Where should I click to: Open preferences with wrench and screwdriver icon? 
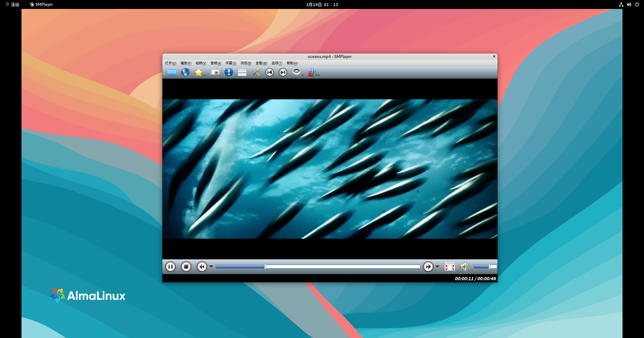[256, 73]
